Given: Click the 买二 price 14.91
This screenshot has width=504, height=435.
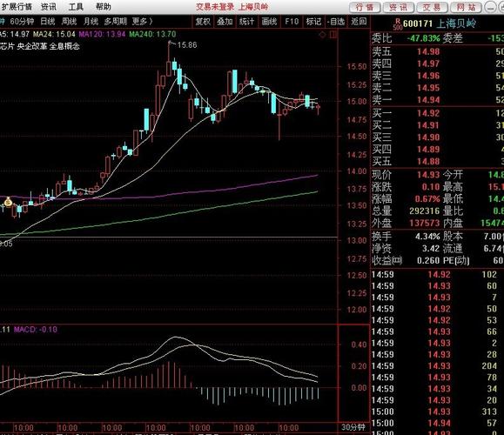Looking at the screenshot, I should (428, 125).
